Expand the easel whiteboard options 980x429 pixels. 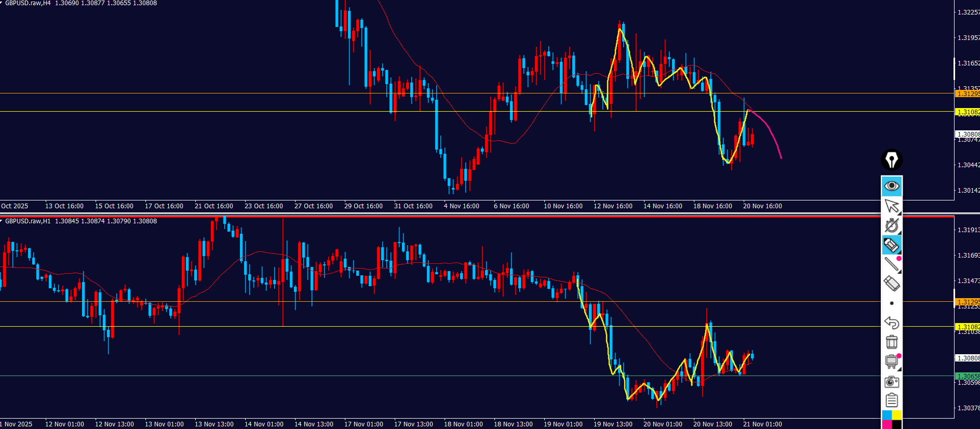(891, 361)
